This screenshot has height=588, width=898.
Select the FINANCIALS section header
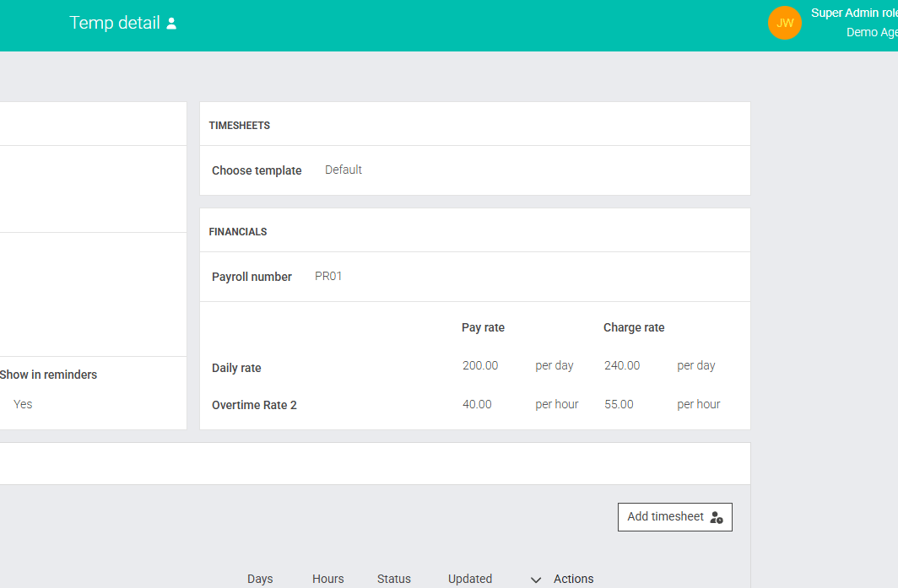pyautogui.click(x=235, y=231)
